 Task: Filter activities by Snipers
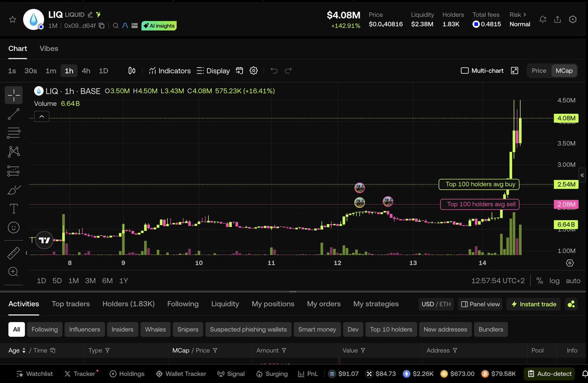click(x=188, y=330)
